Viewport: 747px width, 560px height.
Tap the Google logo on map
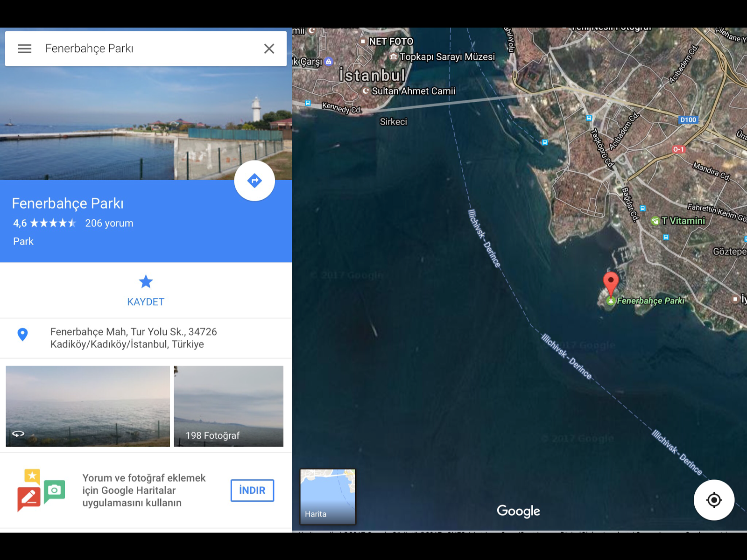(x=518, y=511)
